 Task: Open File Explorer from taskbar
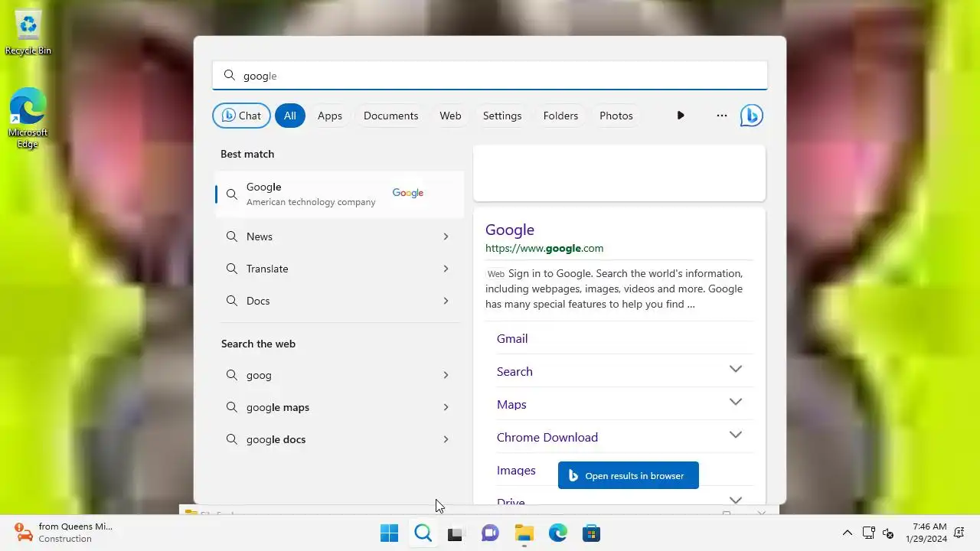pos(524,533)
